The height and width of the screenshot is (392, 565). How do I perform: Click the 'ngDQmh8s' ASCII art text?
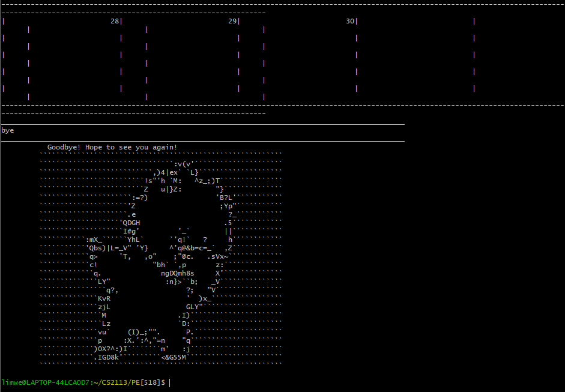(x=178, y=274)
